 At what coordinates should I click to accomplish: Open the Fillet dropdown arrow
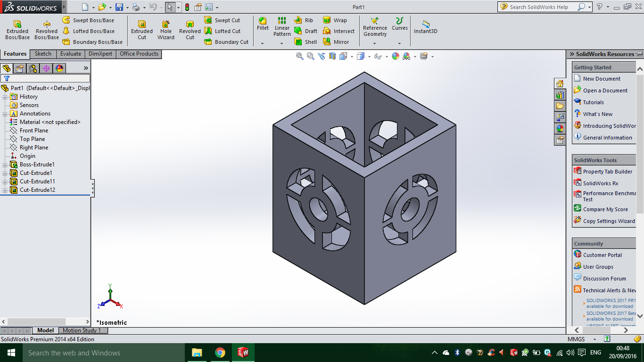point(263,43)
